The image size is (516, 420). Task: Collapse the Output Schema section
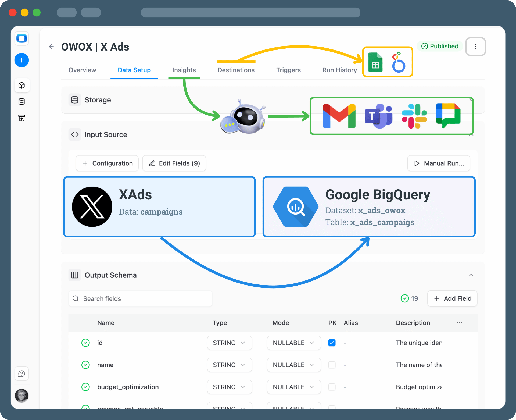(x=471, y=275)
